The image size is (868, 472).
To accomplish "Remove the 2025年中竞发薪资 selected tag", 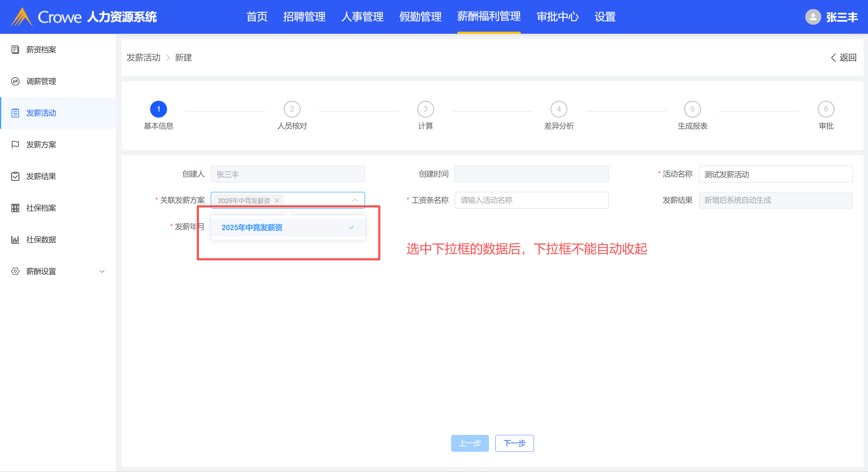I will pyautogui.click(x=277, y=201).
